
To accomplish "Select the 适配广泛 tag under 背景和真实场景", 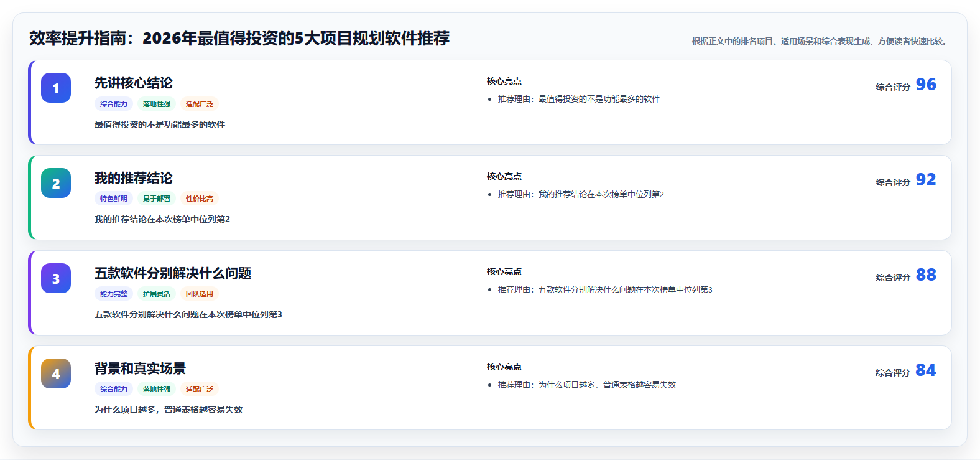I will click(x=200, y=389).
